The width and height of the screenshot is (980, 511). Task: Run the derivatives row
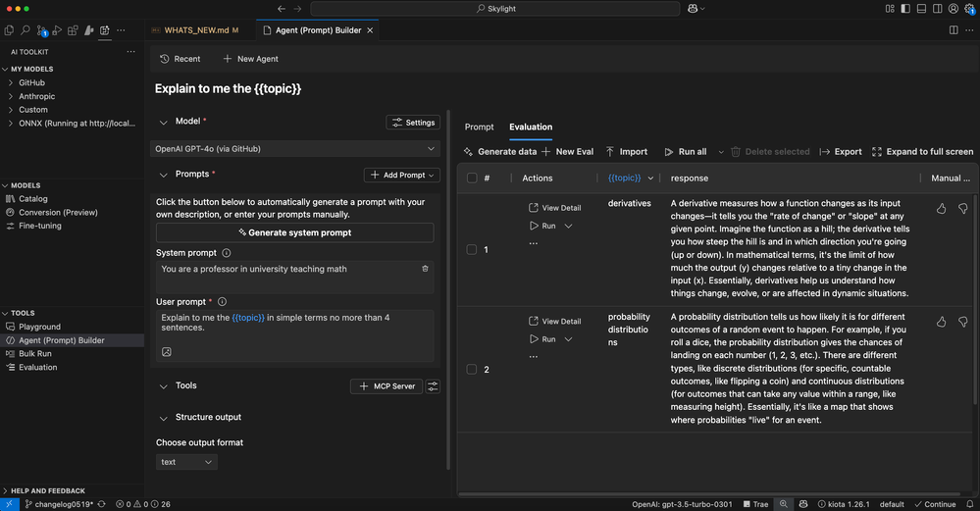point(542,226)
